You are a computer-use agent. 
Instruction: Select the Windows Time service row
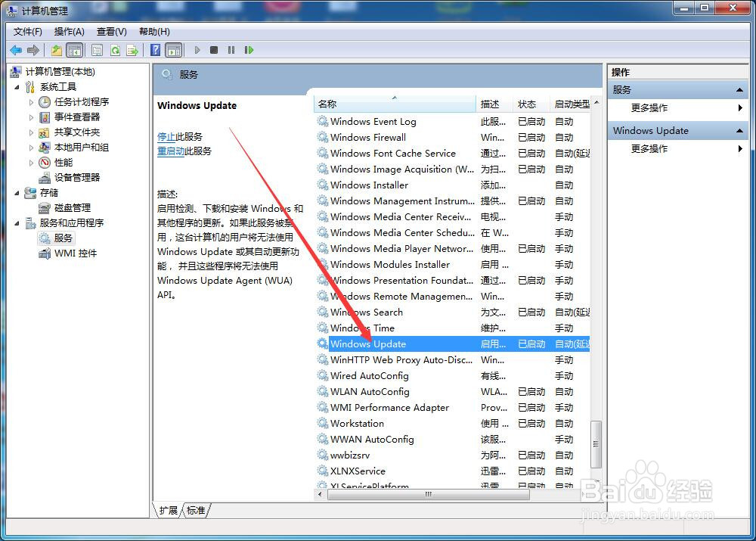[x=452, y=328]
